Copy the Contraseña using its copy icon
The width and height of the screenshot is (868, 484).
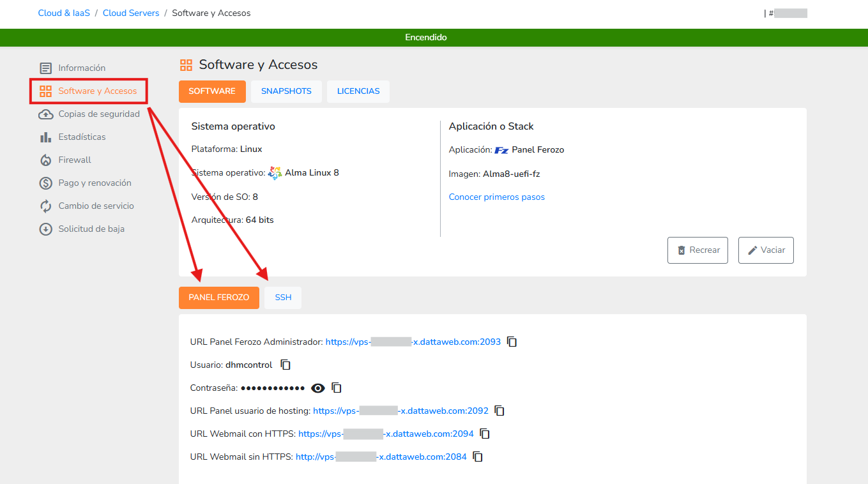click(x=337, y=388)
